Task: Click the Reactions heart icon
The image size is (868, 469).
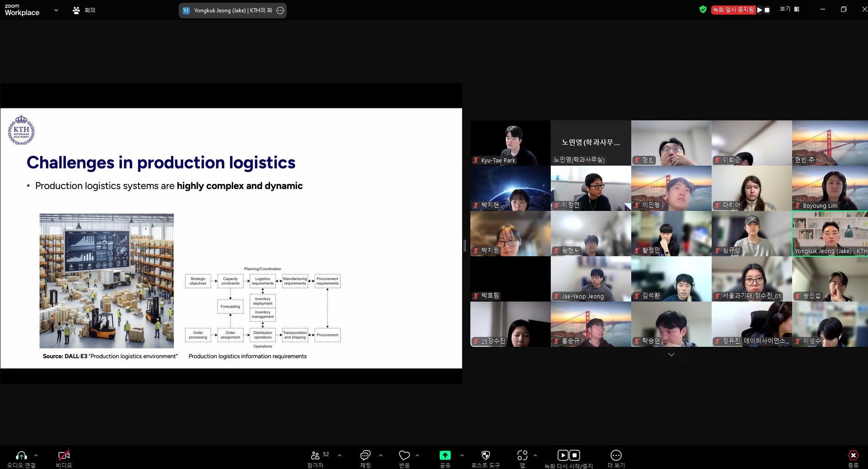Action: 404,455
